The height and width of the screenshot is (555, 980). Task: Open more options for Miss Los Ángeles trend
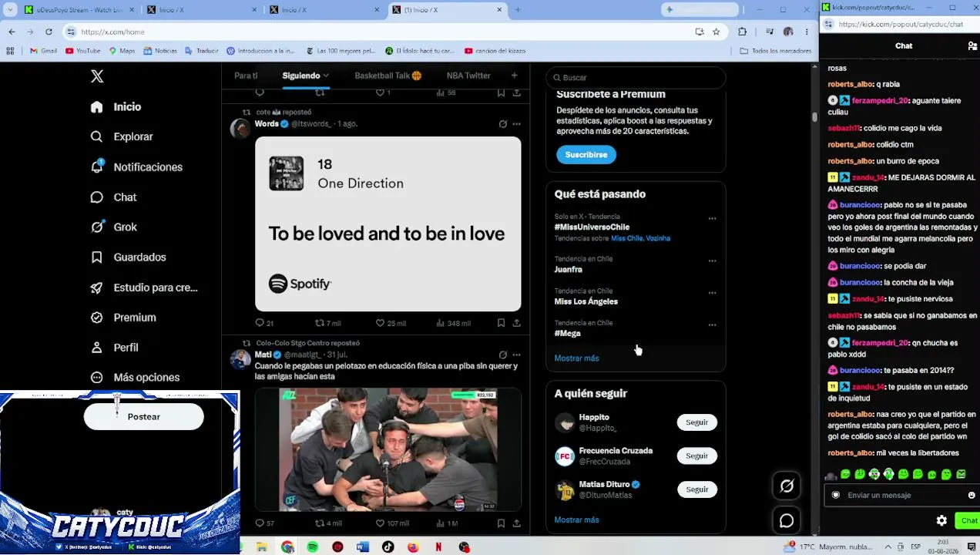[712, 293]
